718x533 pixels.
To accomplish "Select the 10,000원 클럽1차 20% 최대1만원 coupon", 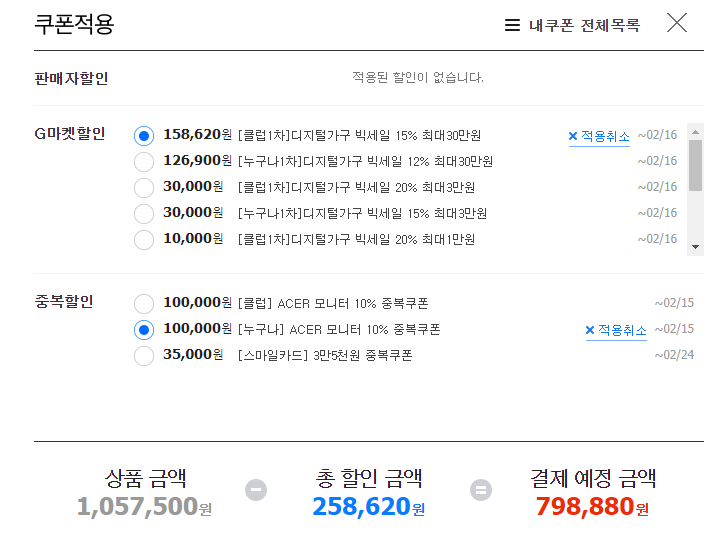I will click(144, 240).
